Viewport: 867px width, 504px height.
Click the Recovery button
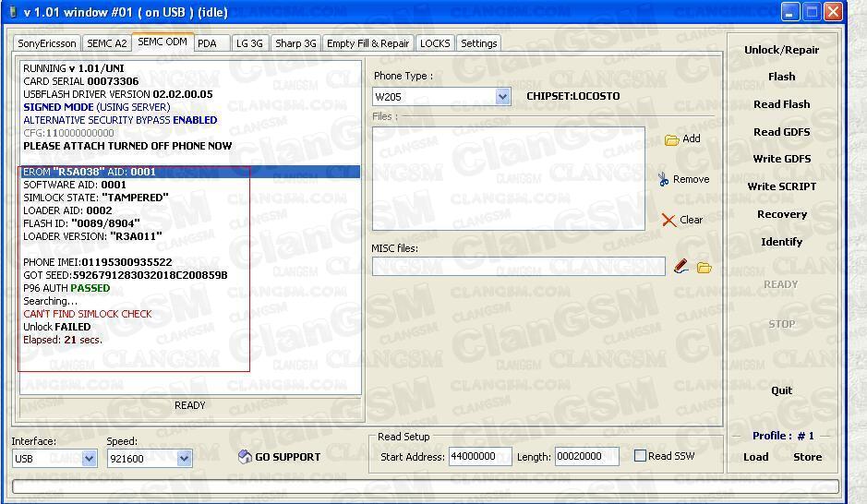[x=781, y=214]
